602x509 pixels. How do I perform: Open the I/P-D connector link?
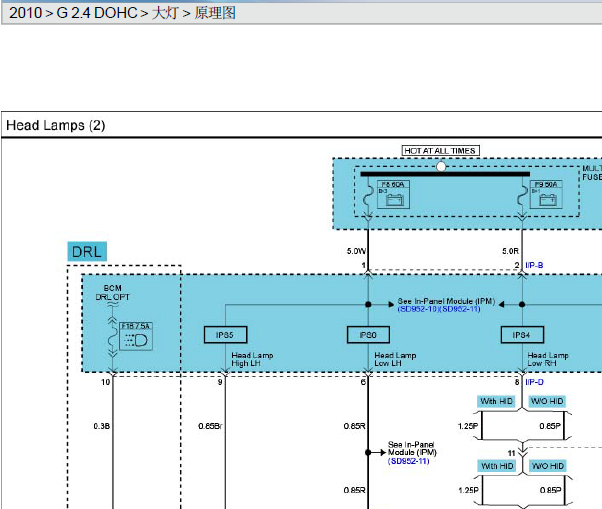tap(534, 382)
